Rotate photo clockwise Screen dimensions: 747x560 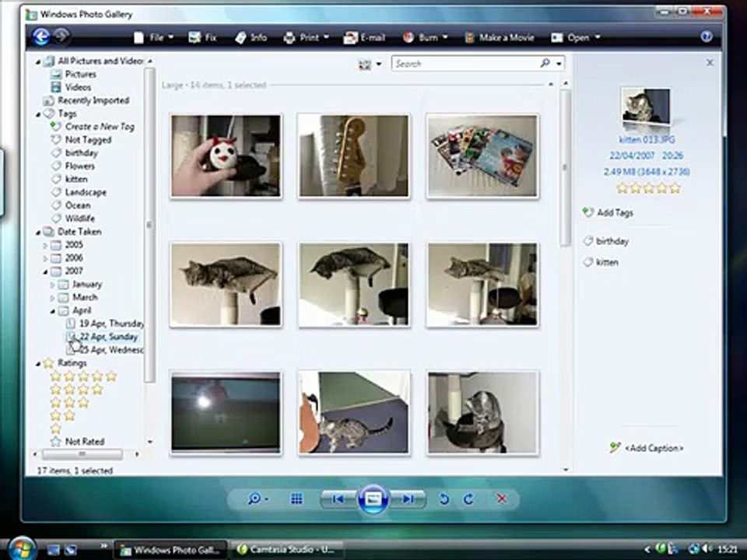pos(468,499)
